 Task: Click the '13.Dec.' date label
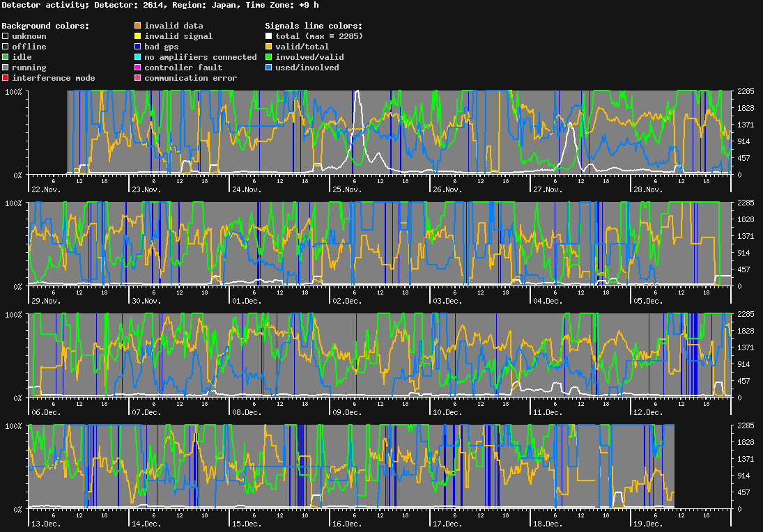pyautogui.click(x=46, y=524)
